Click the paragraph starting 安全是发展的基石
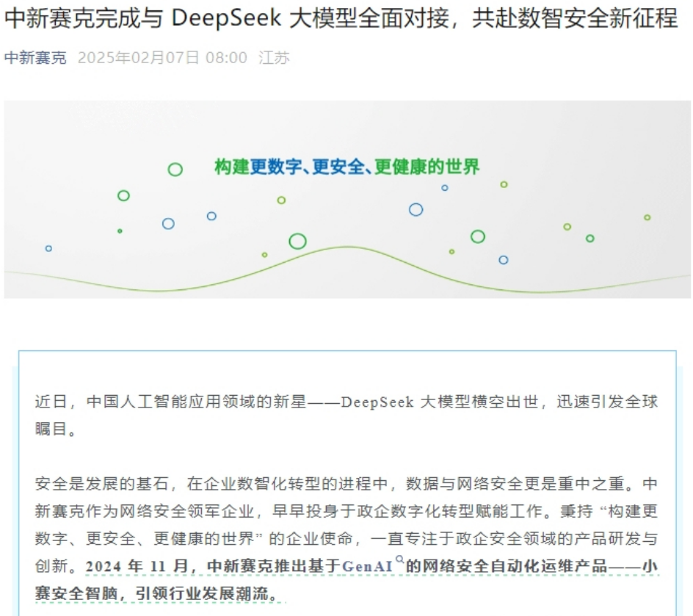Image resolution: width=693 pixels, height=616 pixels. [x=346, y=538]
